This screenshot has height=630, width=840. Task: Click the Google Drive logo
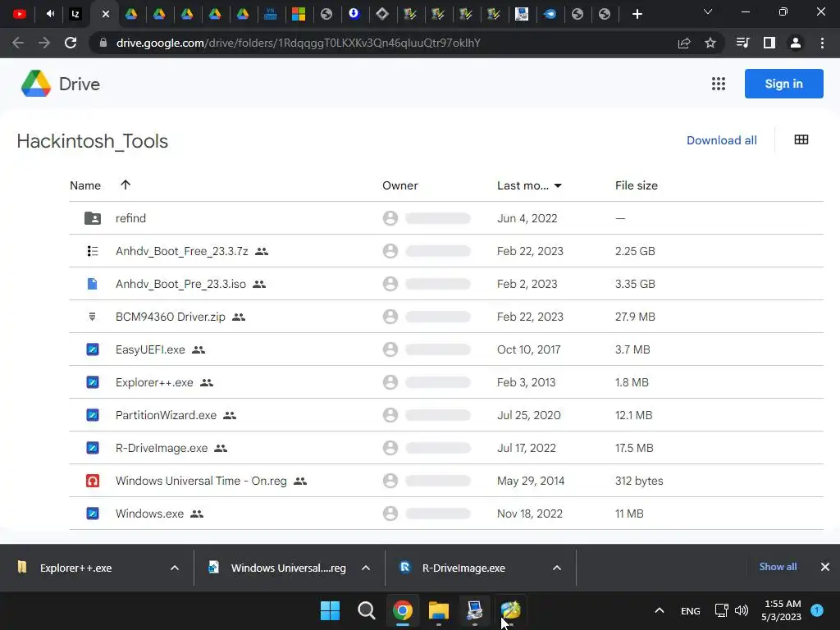pos(36,84)
